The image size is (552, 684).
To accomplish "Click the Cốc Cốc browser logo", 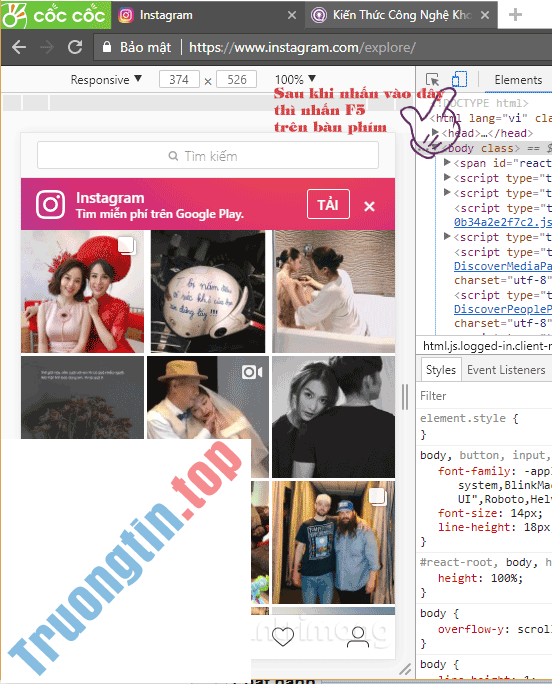I will (x=55, y=15).
